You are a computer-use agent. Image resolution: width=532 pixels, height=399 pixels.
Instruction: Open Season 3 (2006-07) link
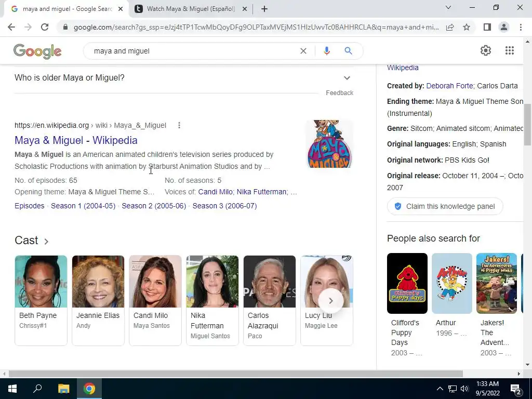224,206
